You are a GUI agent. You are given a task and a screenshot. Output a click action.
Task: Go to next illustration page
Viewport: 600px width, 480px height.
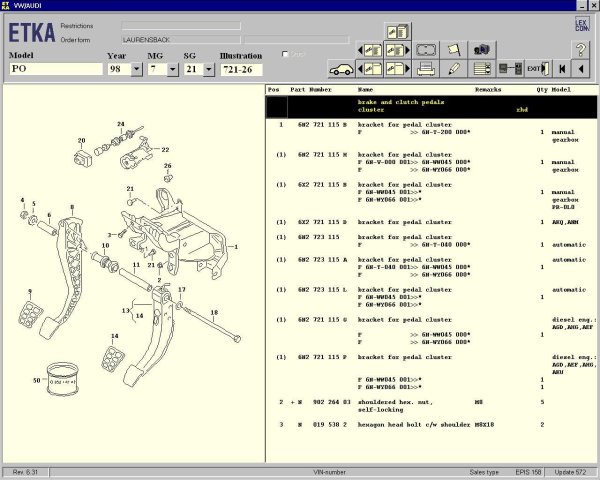(398, 69)
